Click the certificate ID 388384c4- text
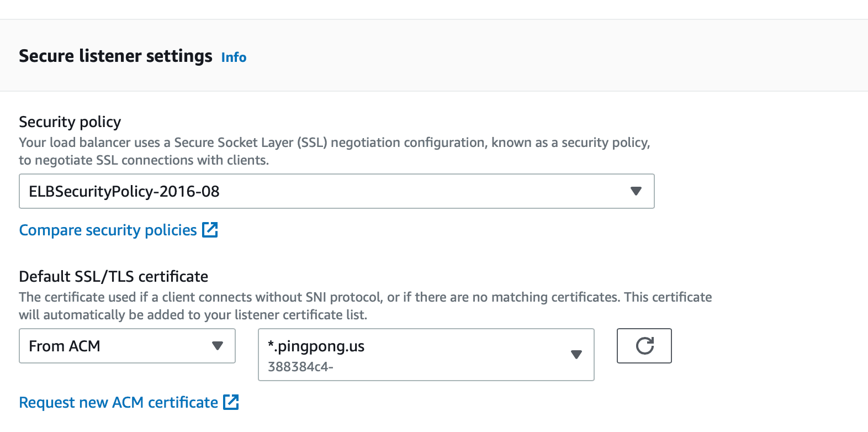This screenshot has width=868, height=432. click(x=300, y=367)
